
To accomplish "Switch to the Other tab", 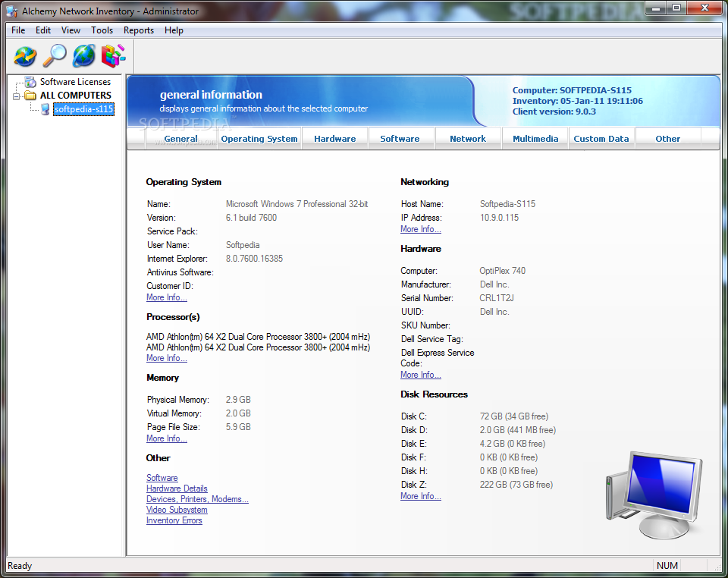I will (x=667, y=138).
